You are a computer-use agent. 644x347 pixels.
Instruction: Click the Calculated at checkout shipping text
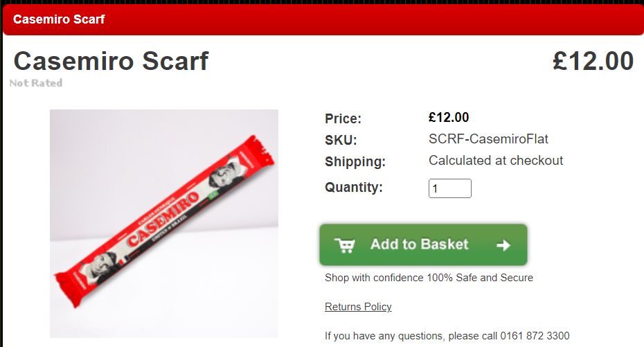click(x=496, y=160)
